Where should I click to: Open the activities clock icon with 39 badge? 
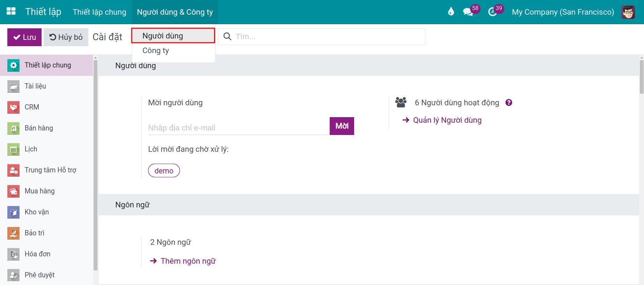(492, 12)
